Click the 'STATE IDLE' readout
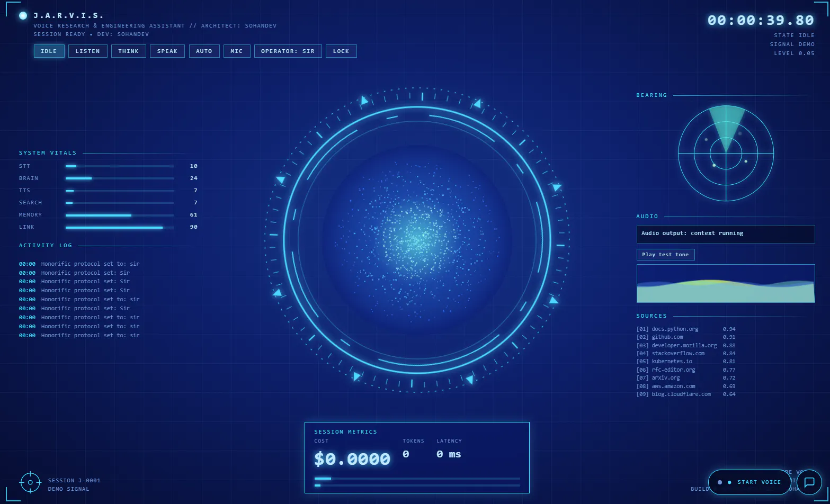830x504 pixels. pos(795,35)
